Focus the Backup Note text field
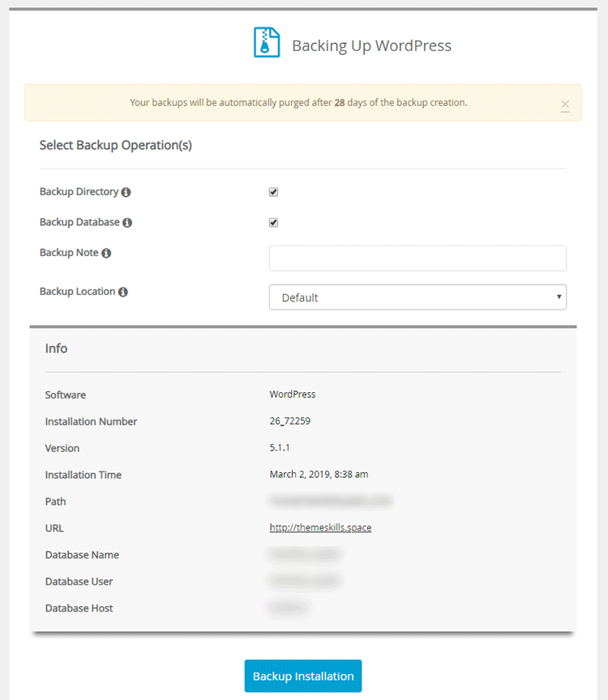 tap(417, 258)
